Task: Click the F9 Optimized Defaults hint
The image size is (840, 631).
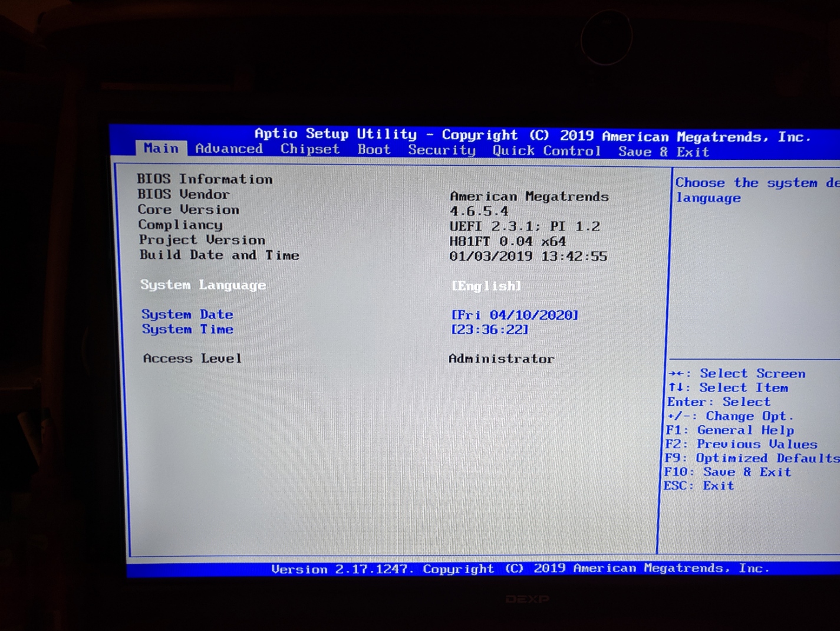Action: [x=752, y=458]
